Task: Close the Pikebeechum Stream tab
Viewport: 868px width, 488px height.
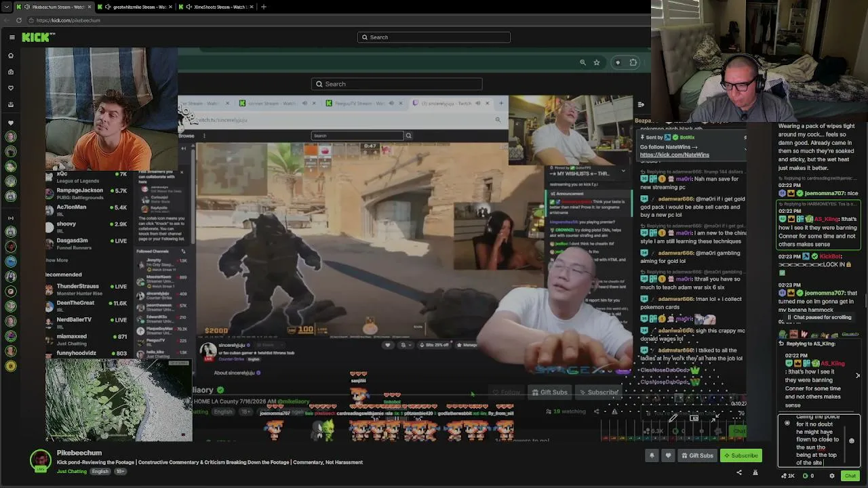Action: 89,7
